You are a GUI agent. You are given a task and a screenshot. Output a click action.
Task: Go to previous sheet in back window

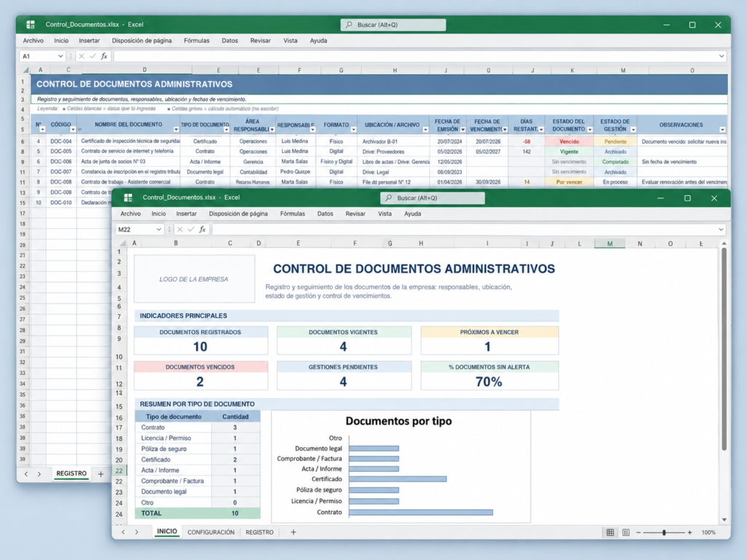point(26,474)
